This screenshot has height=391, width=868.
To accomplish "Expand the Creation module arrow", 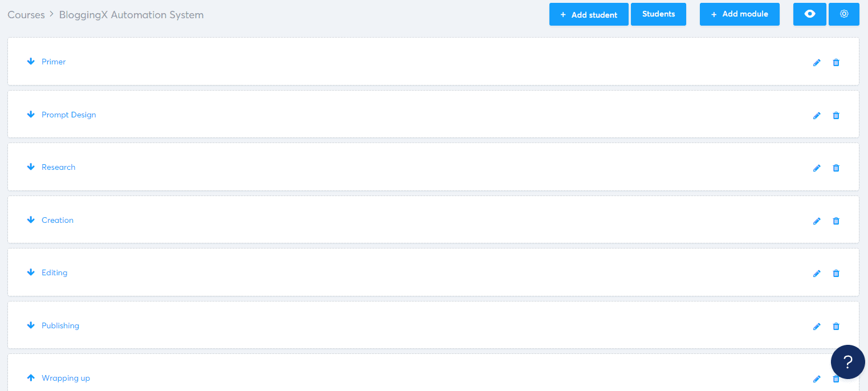I will pos(31,220).
